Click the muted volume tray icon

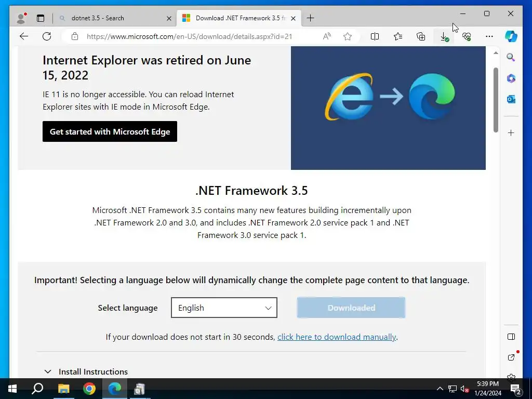464,389
